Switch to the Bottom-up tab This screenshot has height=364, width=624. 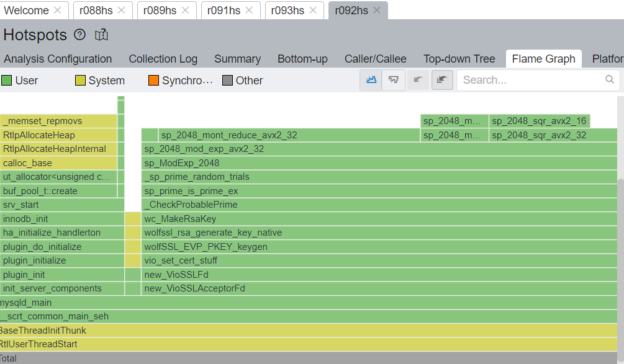click(x=302, y=59)
